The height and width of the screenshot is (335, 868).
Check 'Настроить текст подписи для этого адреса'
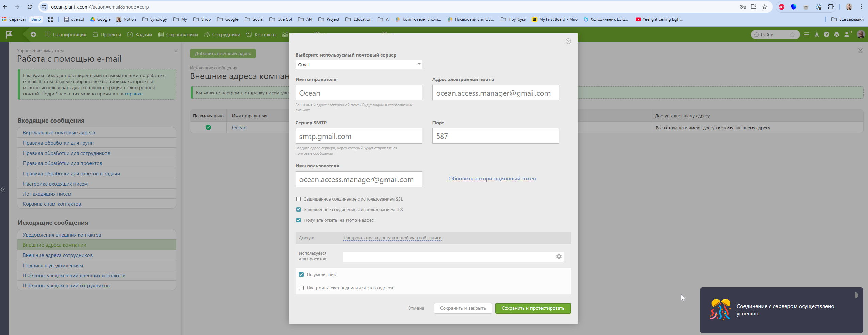[301, 288]
